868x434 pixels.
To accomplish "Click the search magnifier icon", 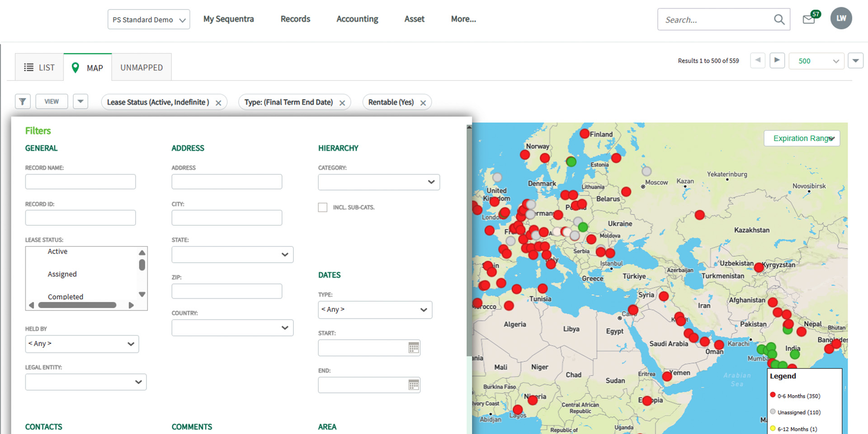I will pyautogui.click(x=779, y=19).
